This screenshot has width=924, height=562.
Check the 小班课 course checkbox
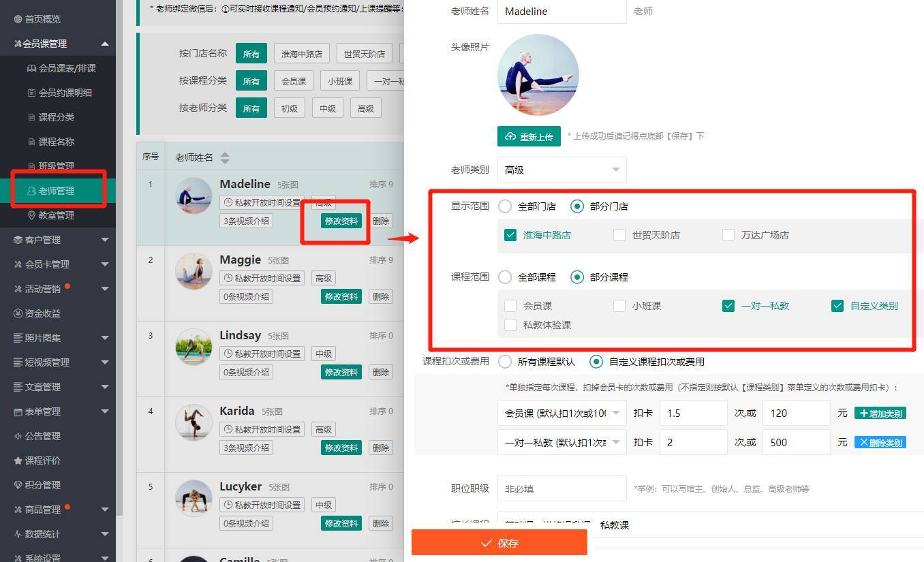[x=619, y=306]
